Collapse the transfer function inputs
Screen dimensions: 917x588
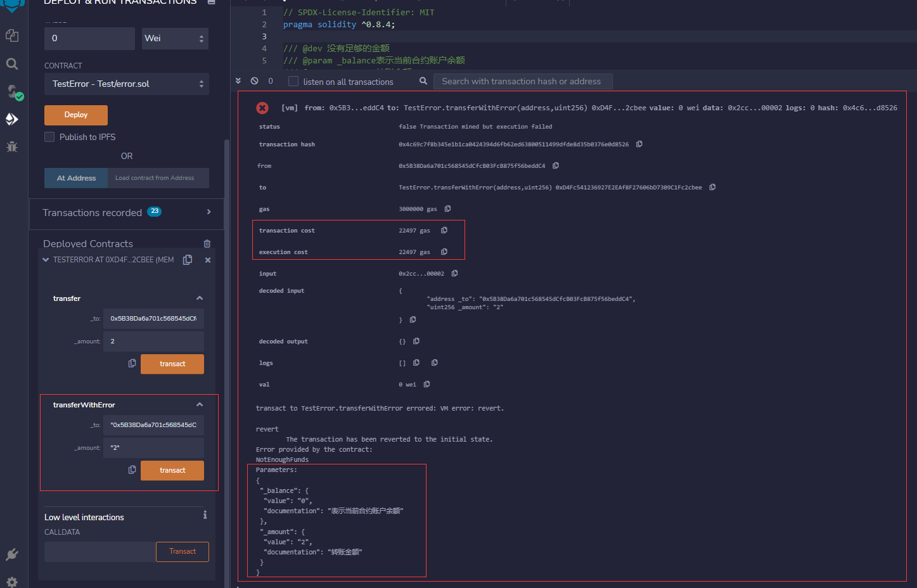(199, 298)
